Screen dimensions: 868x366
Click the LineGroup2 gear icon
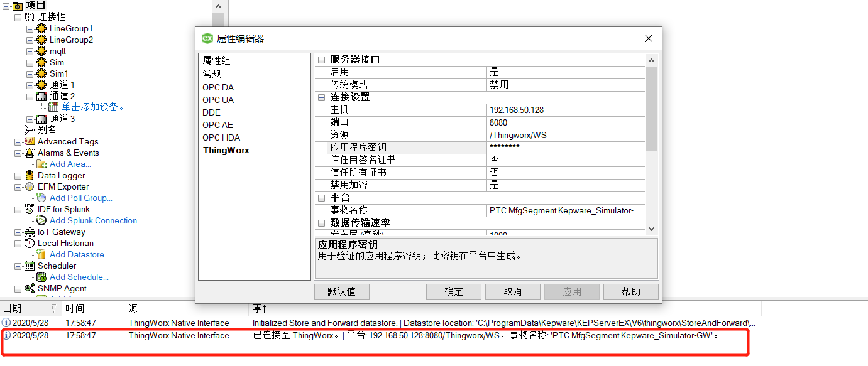point(41,40)
